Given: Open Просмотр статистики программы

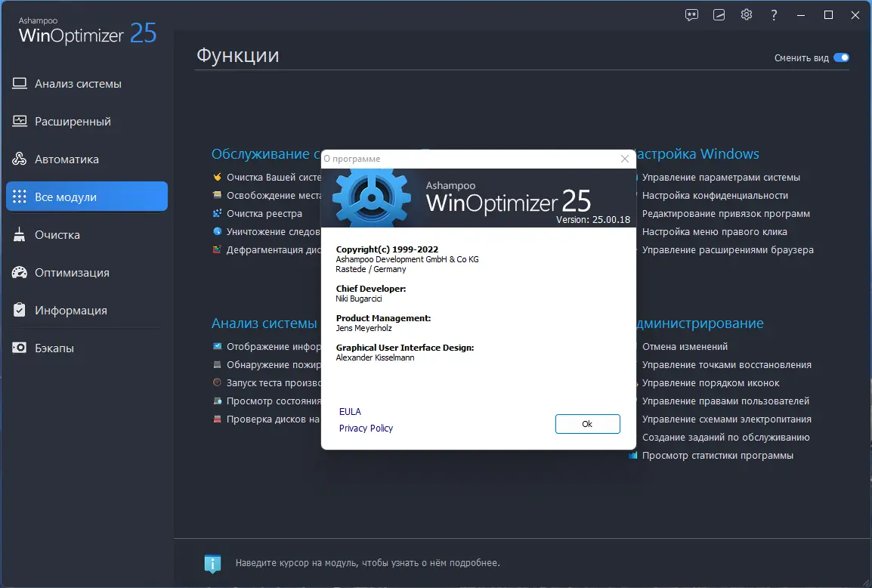Looking at the screenshot, I should pyautogui.click(x=717, y=456).
